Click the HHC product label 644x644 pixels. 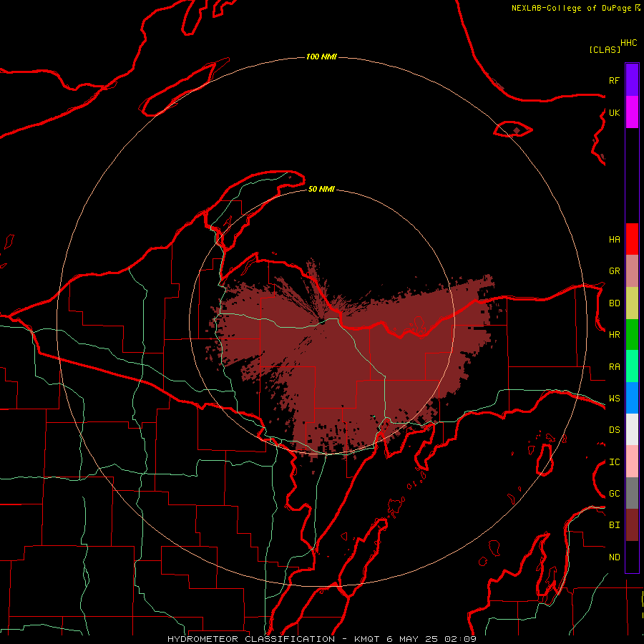coord(629,43)
